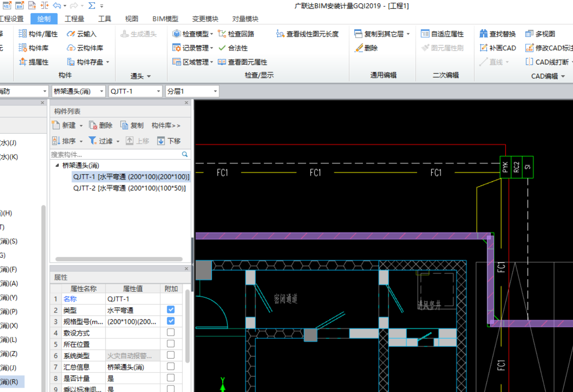Switch to the BIM模型 ribbon tab
The width and height of the screenshot is (573, 392).
(165, 19)
